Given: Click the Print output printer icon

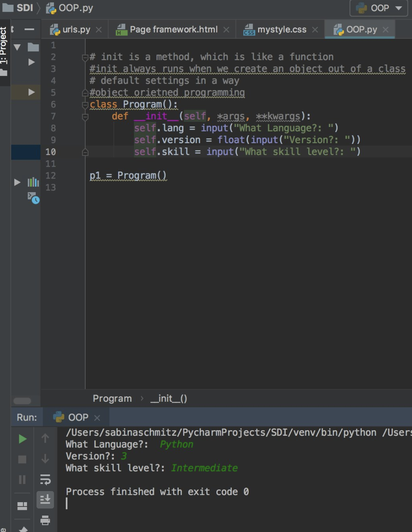Looking at the screenshot, I should point(45,520).
